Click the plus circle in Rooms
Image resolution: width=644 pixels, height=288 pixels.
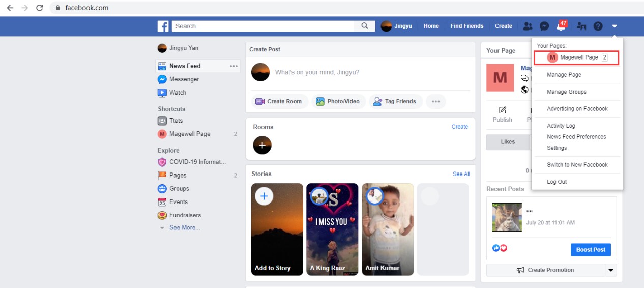pos(262,145)
